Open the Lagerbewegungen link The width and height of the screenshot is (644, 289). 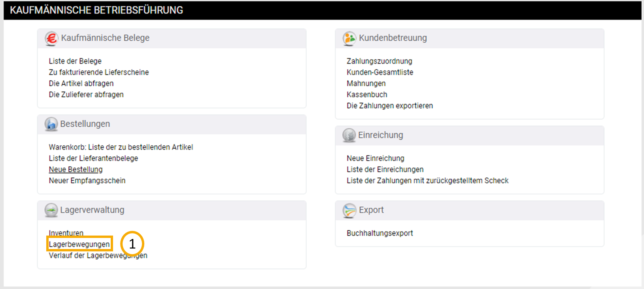click(x=79, y=244)
